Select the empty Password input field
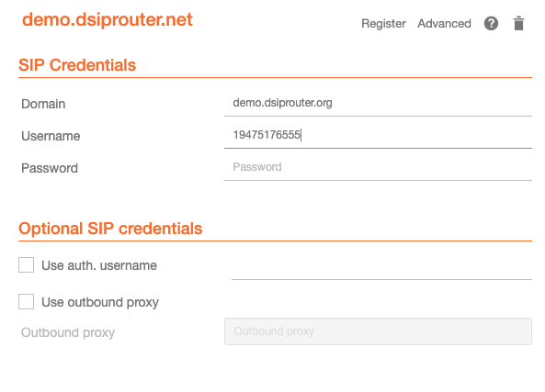The image size is (545, 392). [378, 167]
